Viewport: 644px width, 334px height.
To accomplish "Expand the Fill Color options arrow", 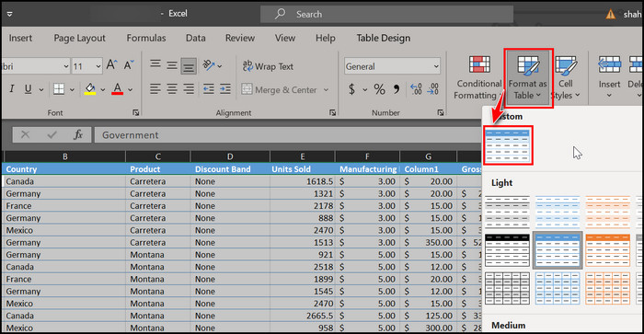I will click(x=103, y=89).
